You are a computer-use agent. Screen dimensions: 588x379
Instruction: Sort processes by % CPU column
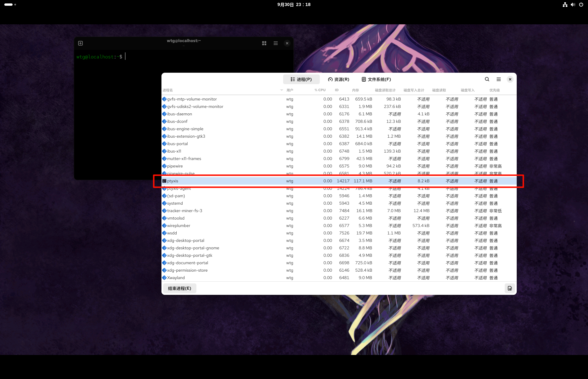click(x=320, y=90)
